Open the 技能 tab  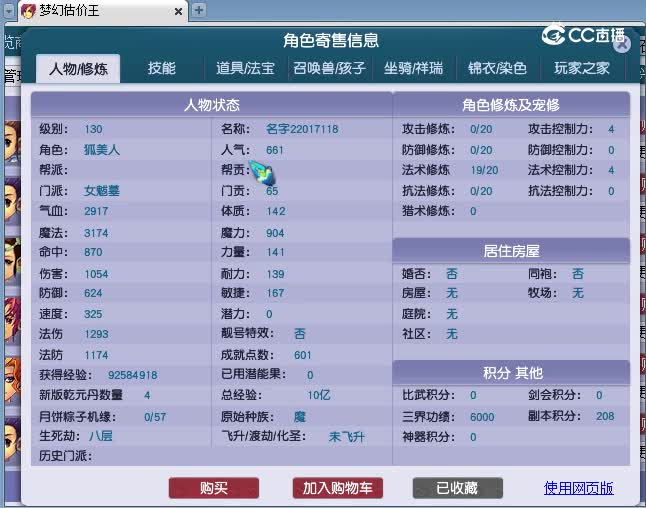(162, 68)
